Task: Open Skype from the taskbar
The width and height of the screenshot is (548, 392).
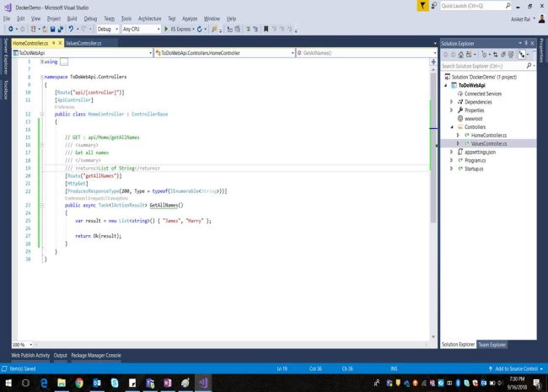Action: pos(115,383)
